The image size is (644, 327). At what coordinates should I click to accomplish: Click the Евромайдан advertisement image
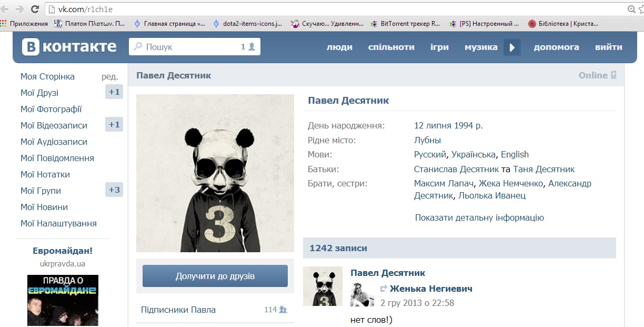[x=63, y=300]
